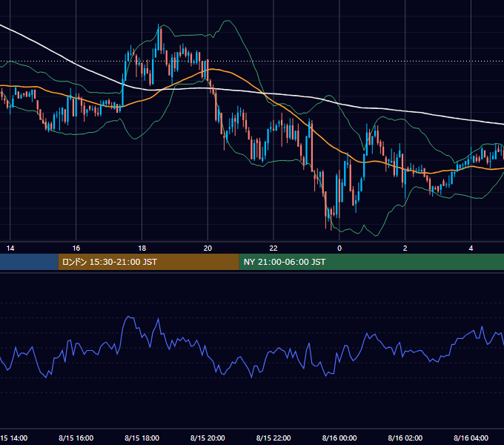This screenshot has width=504, height=445.
Task: Click the 8/16 04:00 date label
Action: click(471, 438)
